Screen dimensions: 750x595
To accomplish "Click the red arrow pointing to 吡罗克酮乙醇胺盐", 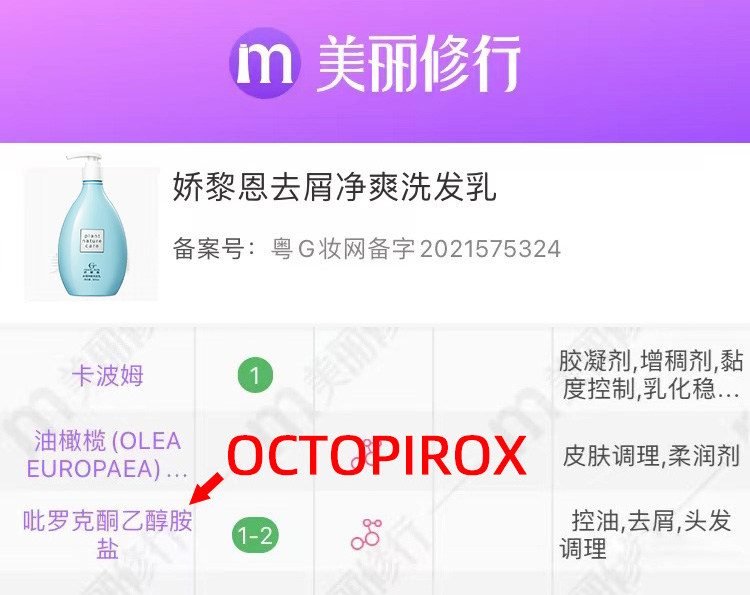I will (x=207, y=488).
